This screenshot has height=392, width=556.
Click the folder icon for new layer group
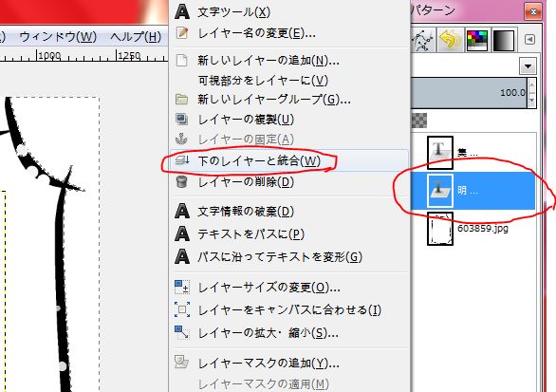click(x=182, y=100)
